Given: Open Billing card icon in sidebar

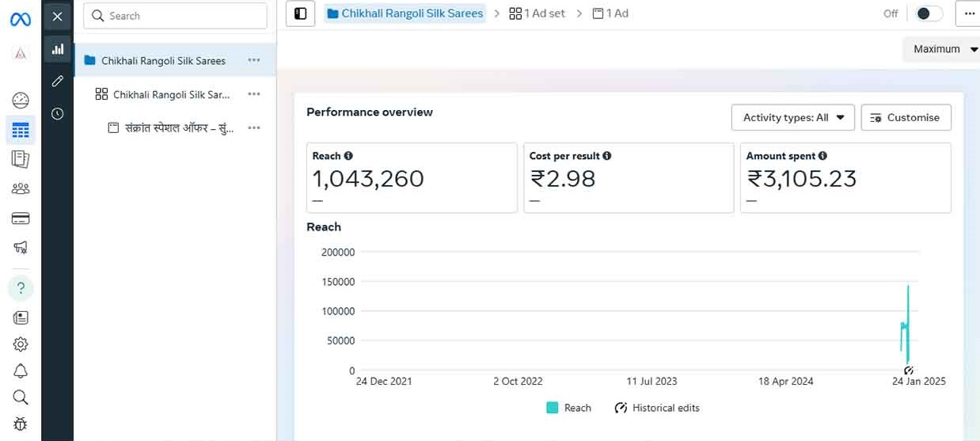Looking at the screenshot, I should point(21,219).
